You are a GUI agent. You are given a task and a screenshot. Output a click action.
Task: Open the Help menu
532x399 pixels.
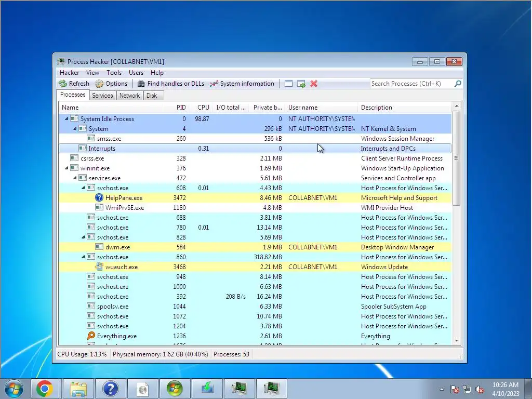coord(157,73)
